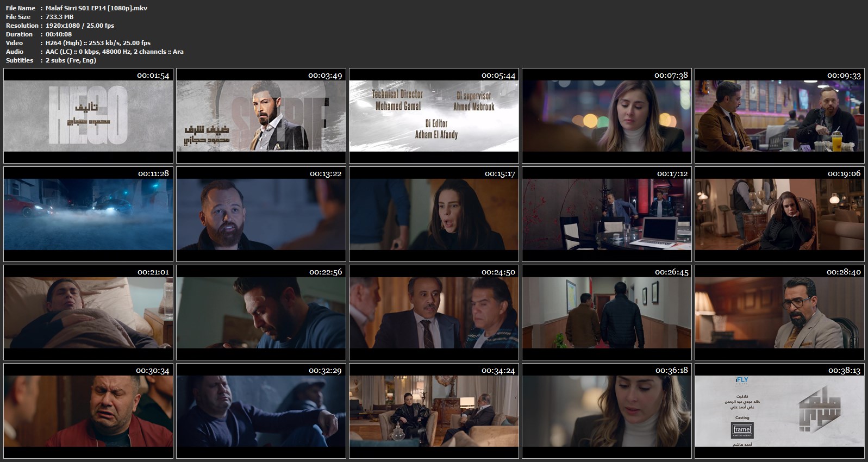
Task: Click the 'File Size' label
Action: tap(18, 17)
